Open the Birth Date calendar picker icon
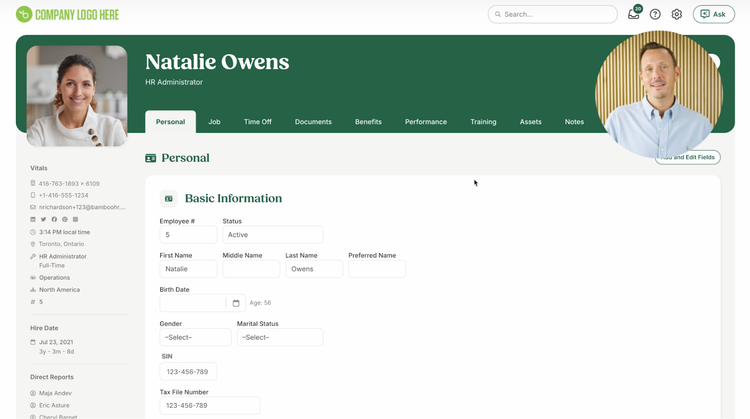This screenshot has width=750, height=419. click(236, 303)
